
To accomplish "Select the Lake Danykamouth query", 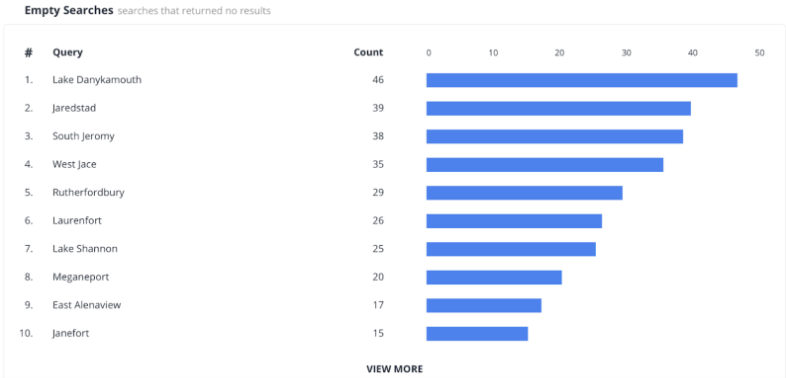I will 97,80.
